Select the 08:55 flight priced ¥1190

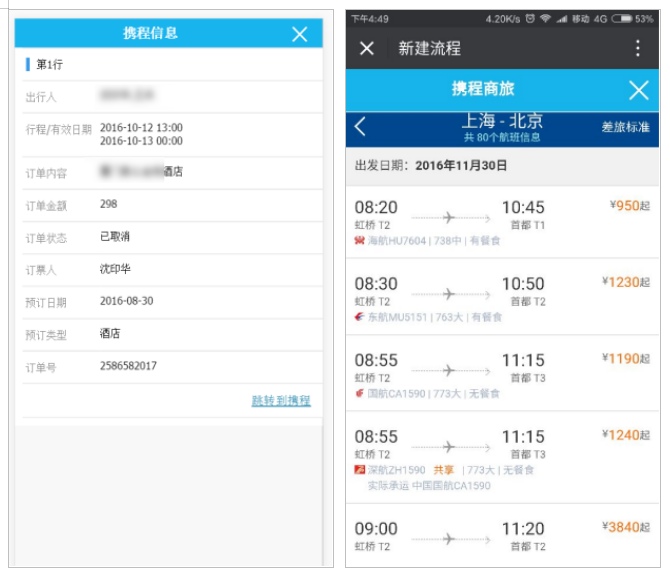click(502, 374)
